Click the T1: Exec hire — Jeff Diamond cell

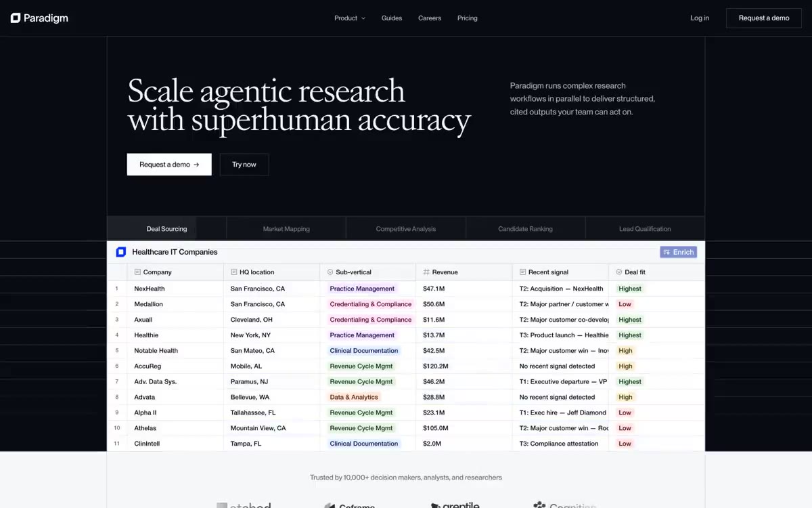pos(560,412)
